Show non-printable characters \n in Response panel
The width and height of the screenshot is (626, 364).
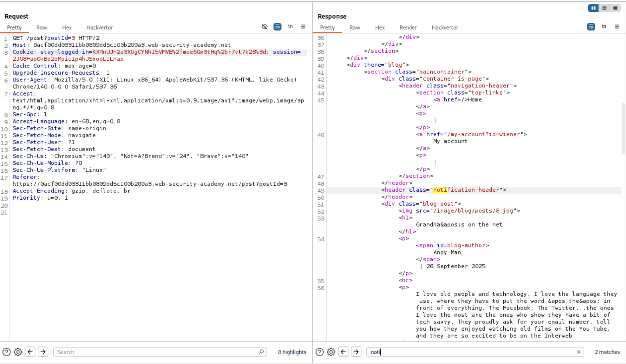[x=604, y=27]
